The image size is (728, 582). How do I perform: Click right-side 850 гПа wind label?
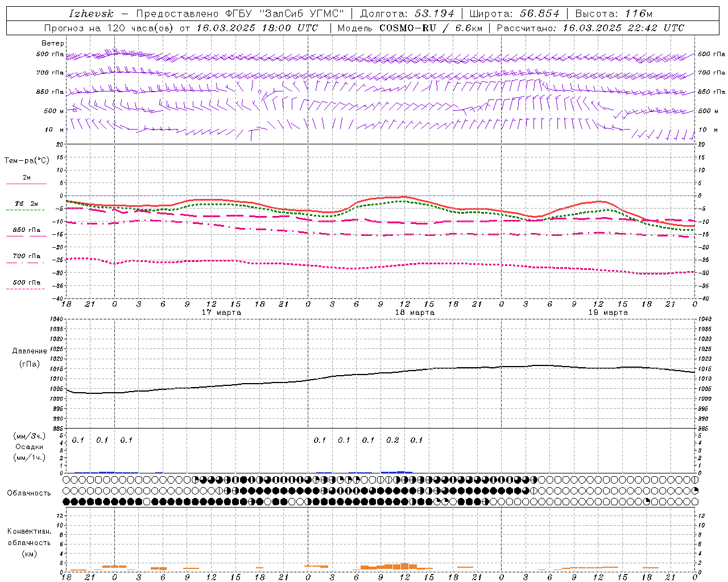712,92
